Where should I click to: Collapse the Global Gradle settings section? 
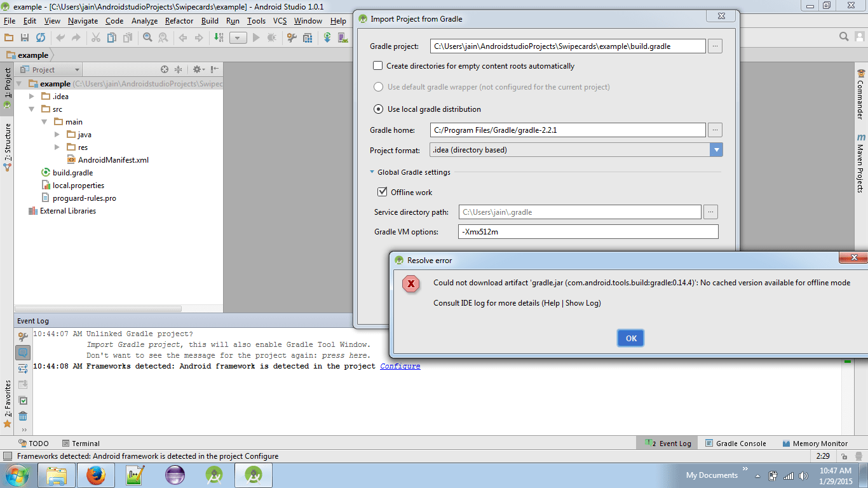(x=372, y=172)
